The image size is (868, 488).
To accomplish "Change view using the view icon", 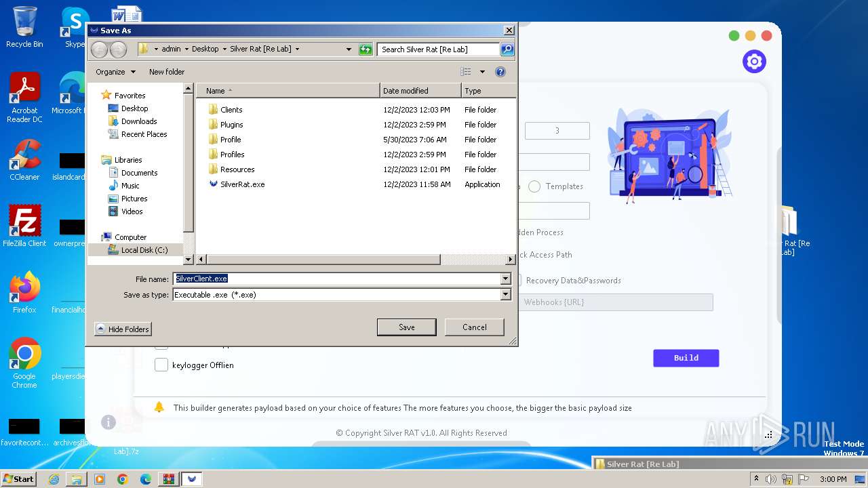I will tap(466, 71).
